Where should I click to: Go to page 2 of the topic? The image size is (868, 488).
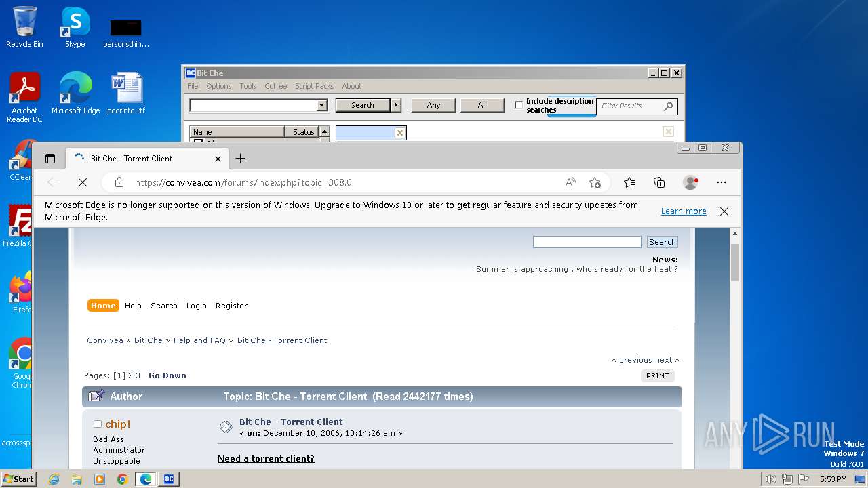131,375
